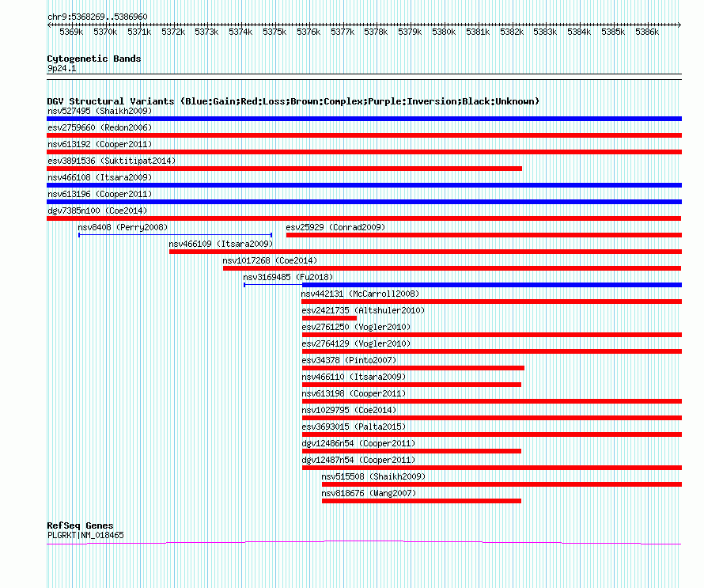
Task: Click the PLGRKT|NM_018465 gene label
Action: 85,535
